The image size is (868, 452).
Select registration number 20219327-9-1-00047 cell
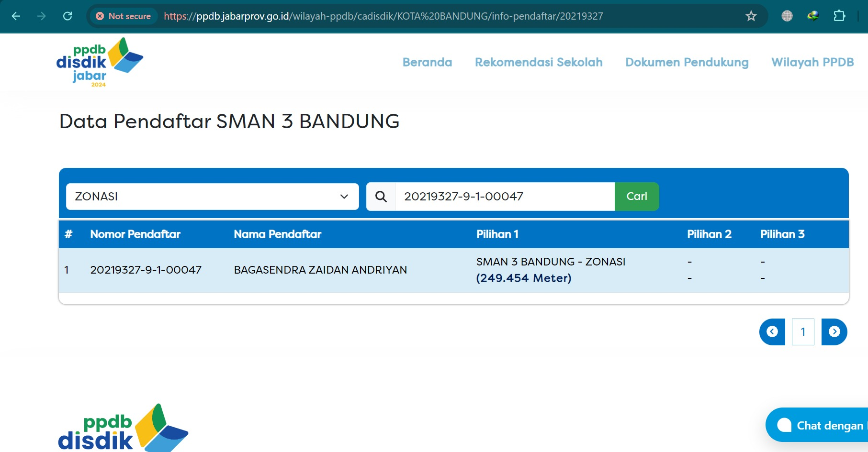coord(146,270)
